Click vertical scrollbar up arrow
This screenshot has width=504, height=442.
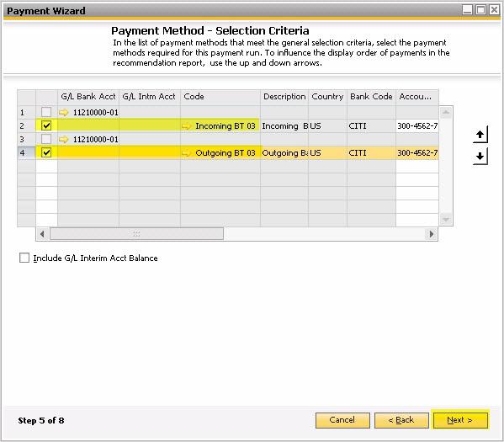(446, 112)
